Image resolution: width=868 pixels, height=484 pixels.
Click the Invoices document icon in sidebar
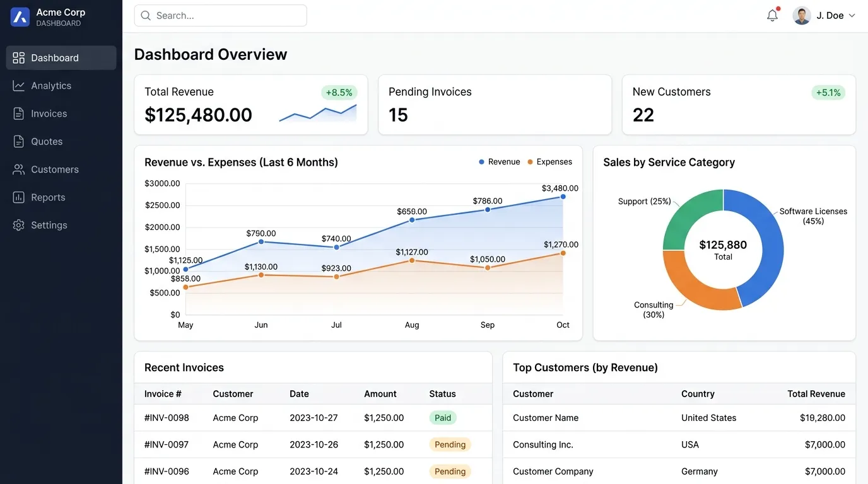coord(19,113)
